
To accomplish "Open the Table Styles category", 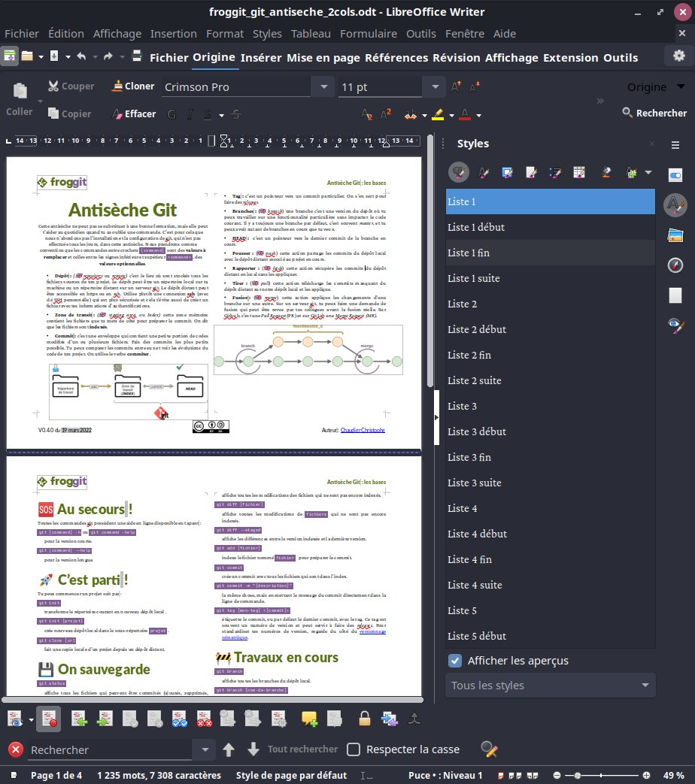I will 579,172.
